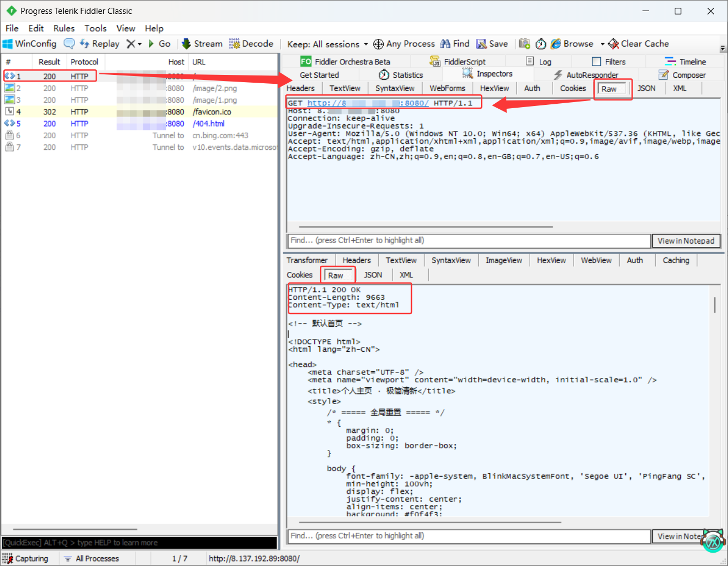Open the Timeline tab

686,62
